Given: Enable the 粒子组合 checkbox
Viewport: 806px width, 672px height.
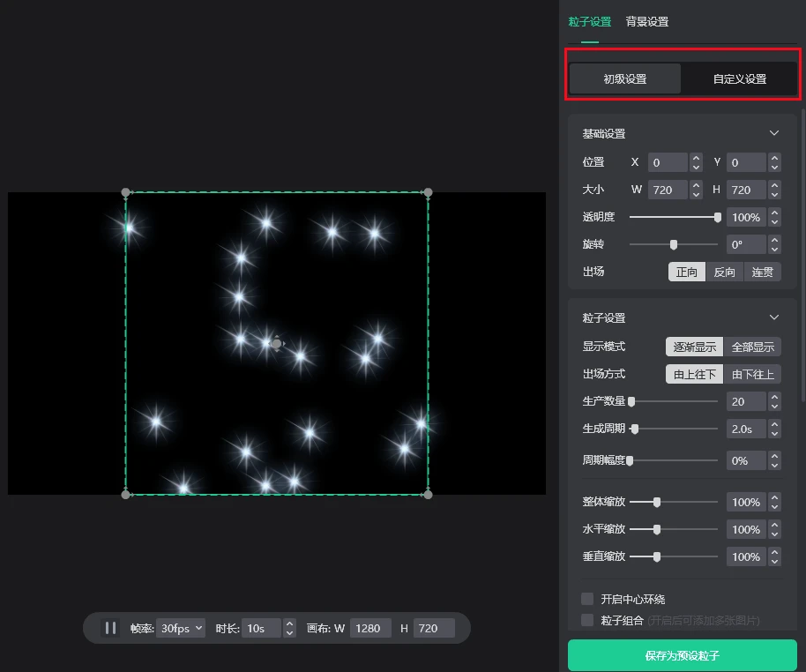Looking at the screenshot, I should (x=586, y=619).
